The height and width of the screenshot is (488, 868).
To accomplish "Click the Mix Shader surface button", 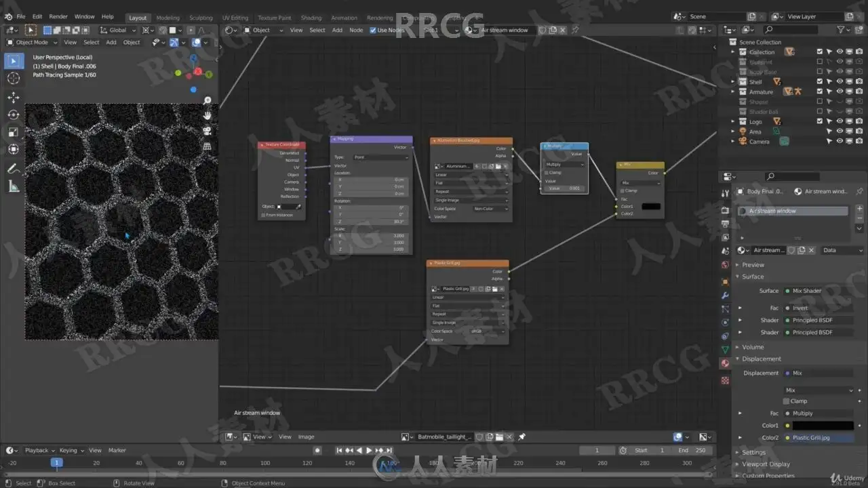I will point(818,291).
